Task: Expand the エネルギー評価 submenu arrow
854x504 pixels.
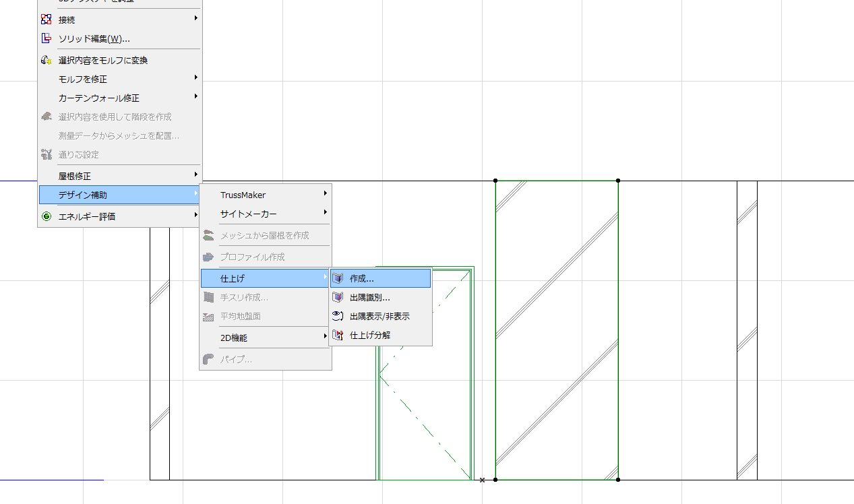Action: [x=195, y=215]
